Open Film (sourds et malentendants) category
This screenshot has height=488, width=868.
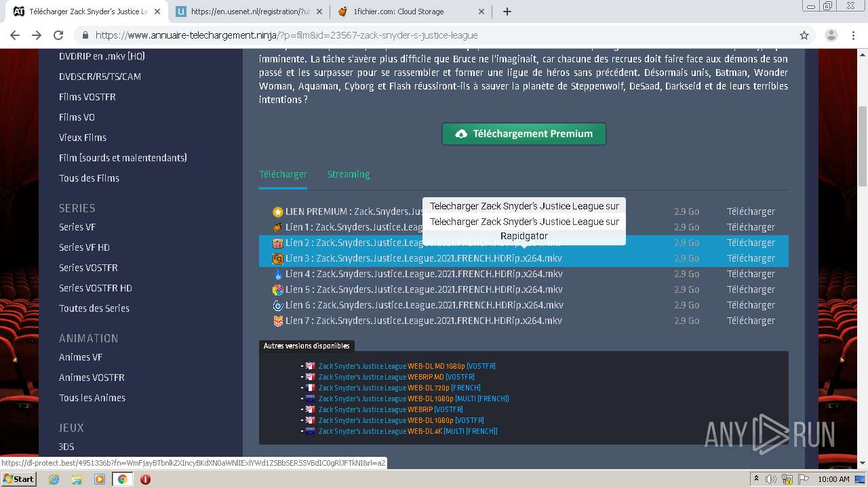tap(123, 158)
